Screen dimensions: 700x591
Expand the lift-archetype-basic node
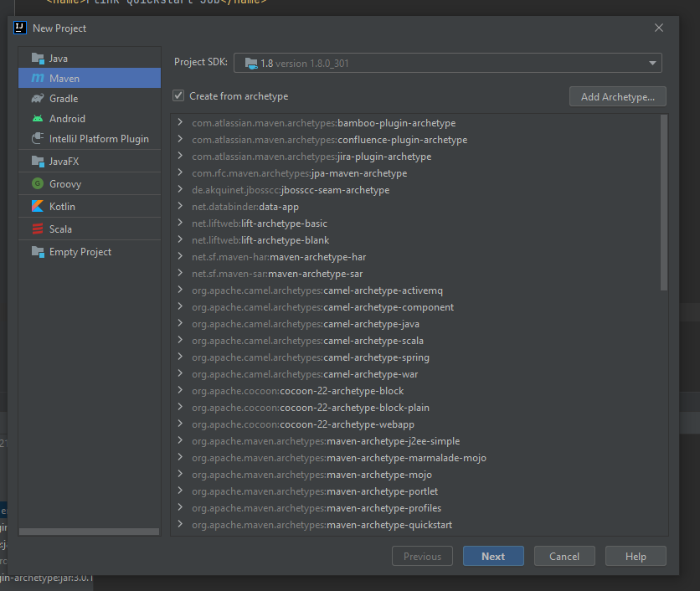coord(180,223)
